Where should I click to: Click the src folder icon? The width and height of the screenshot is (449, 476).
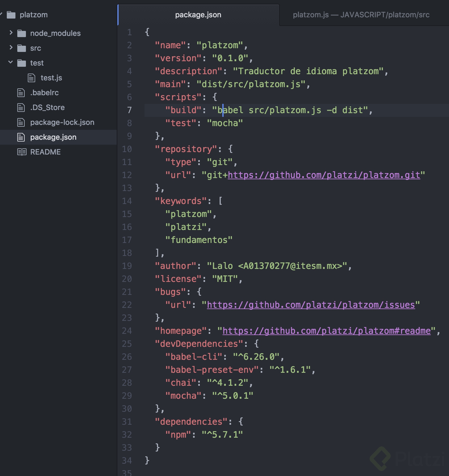[x=22, y=48]
